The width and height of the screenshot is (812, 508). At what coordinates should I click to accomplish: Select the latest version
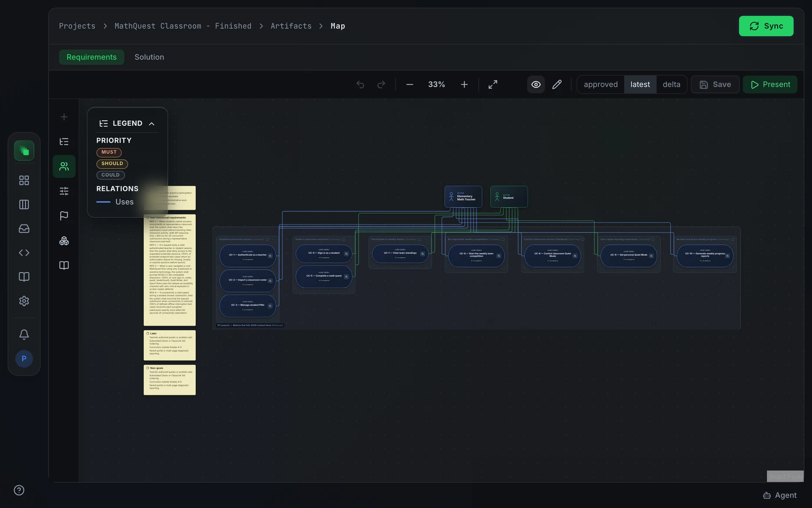pyautogui.click(x=640, y=85)
